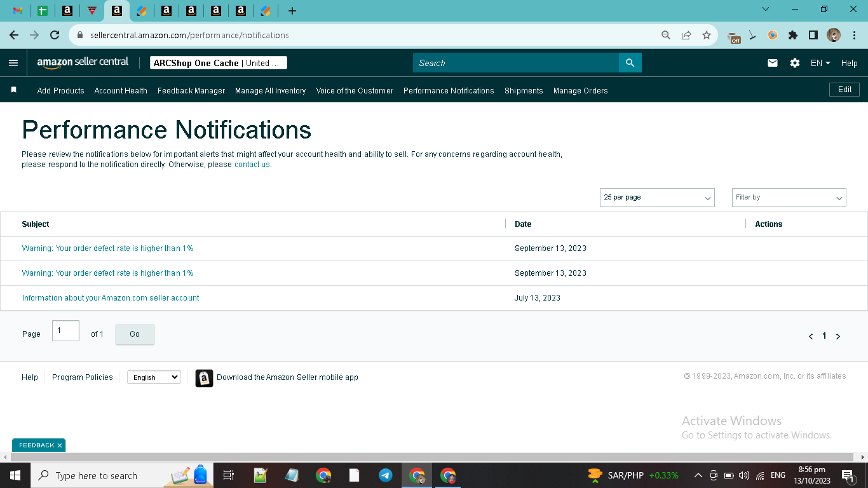Click the FEEDBACK tab button
Image resolution: width=868 pixels, height=488 pixels.
36,445
